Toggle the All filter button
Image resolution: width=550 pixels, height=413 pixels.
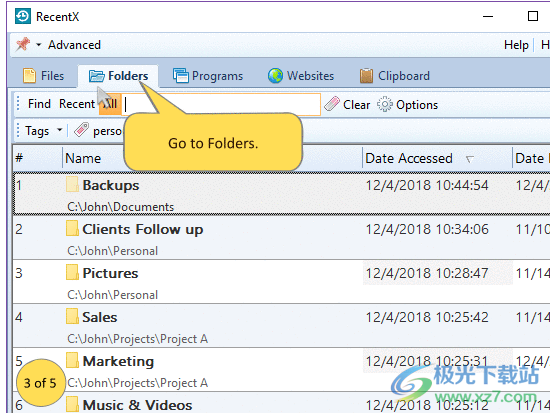[110, 104]
